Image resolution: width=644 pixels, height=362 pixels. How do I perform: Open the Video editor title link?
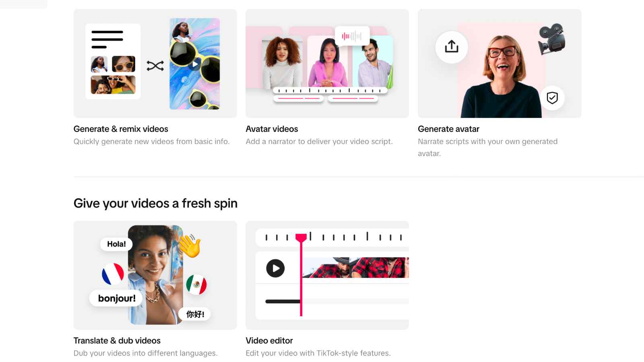click(x=269, y=341)
